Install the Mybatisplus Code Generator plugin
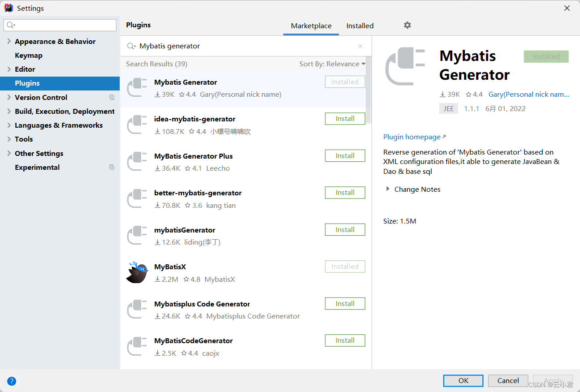 click(x=345, y=304)
